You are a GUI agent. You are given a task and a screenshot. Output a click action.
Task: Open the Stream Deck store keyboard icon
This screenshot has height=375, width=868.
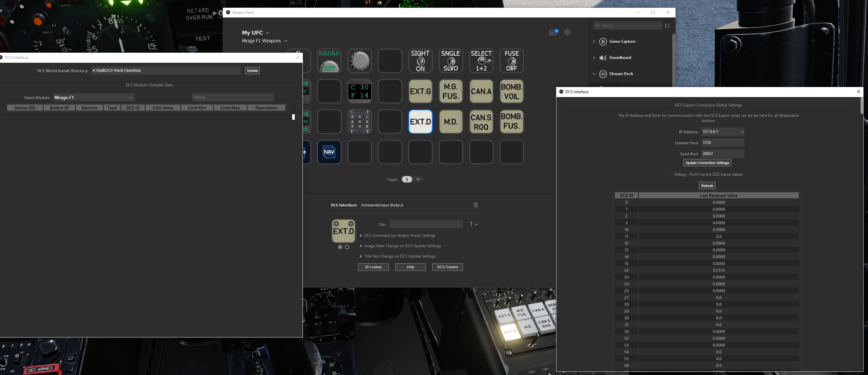pyautogui.click(x=554, y=32)
